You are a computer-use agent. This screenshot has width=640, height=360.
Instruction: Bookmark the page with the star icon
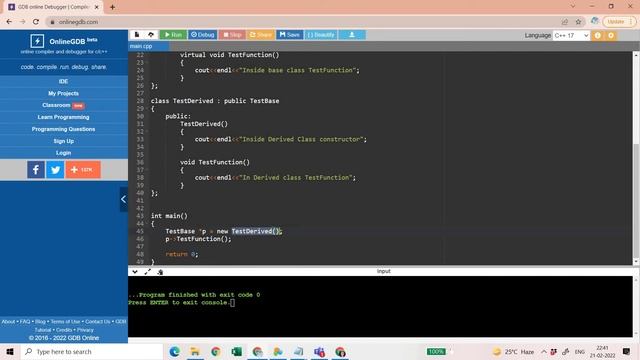[578, 22]
